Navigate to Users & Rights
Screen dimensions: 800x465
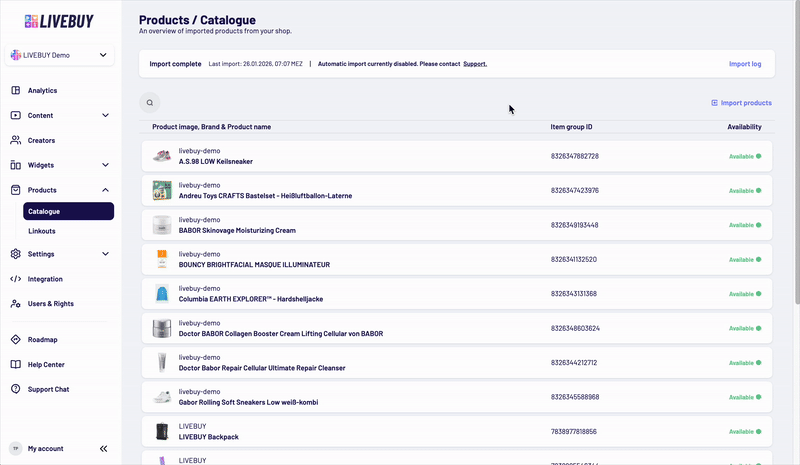[51, 304]
